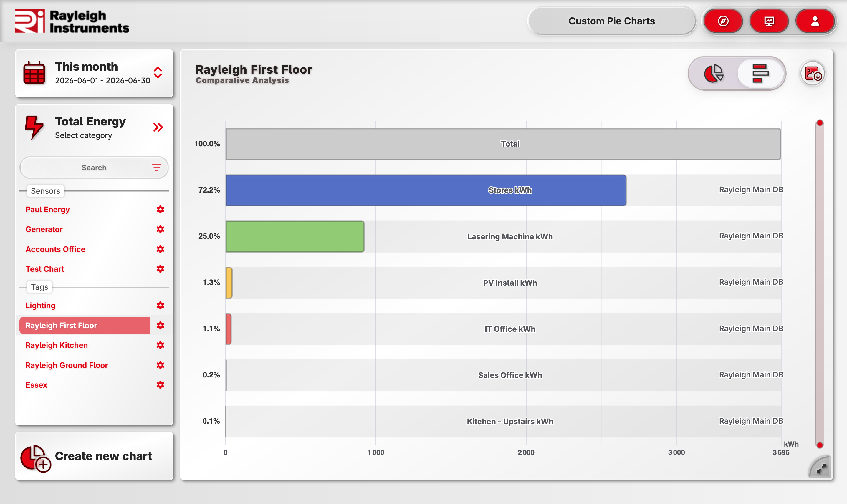The width and height of the screenshot is (847, 504).
Task: Open settings gear for Rayleigh Kitchen
Action: (161, 345)
